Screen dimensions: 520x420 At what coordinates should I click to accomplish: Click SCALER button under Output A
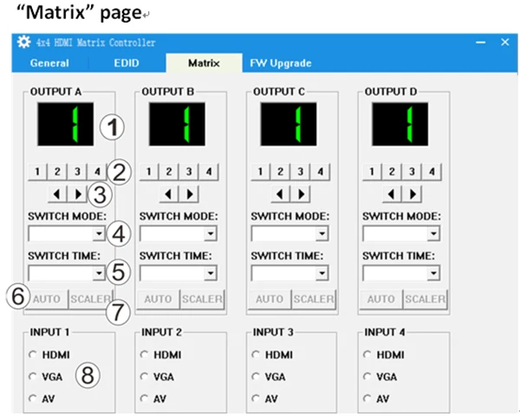(x=90, y=299)
